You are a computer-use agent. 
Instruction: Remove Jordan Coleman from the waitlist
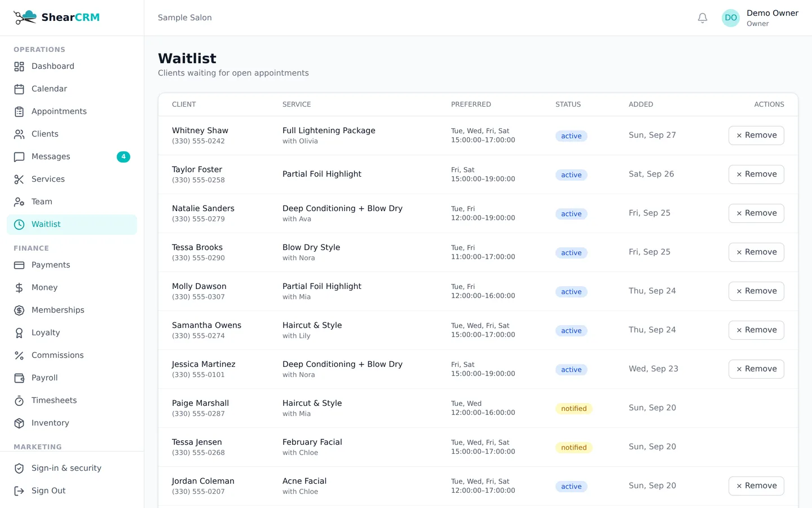[x=756, y=486]
